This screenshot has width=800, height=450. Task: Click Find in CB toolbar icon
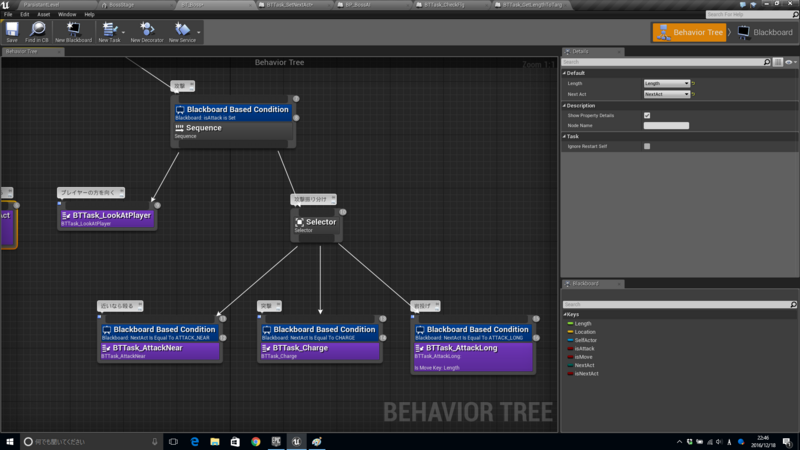tap(37, 32)
